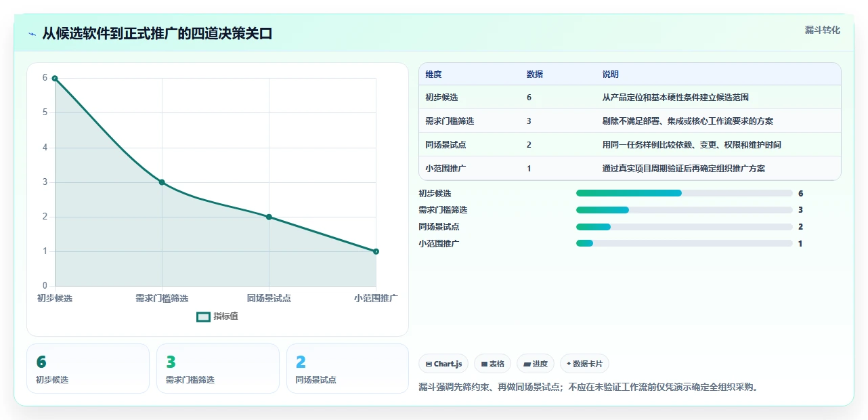Click the 数据 column header
The image size is (868, 420).
(x=534, y=75)
